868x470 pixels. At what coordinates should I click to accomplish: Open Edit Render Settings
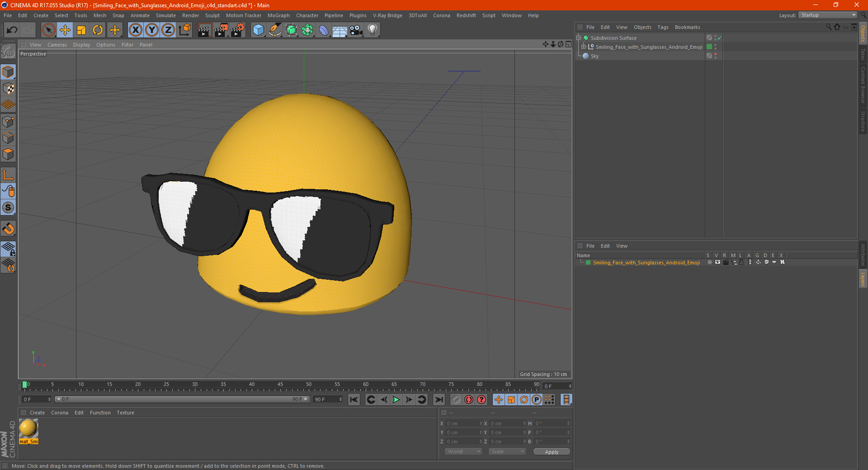click(x=237, y=30)
